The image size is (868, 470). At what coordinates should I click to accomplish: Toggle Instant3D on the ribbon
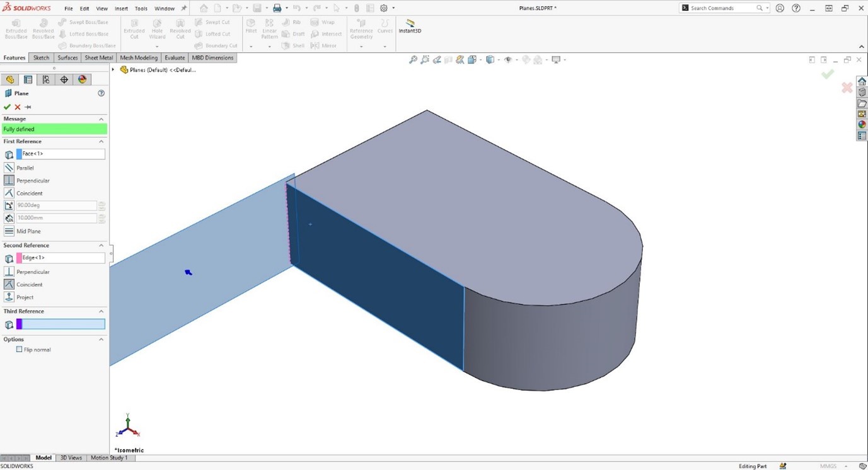(x=410, y=26)
